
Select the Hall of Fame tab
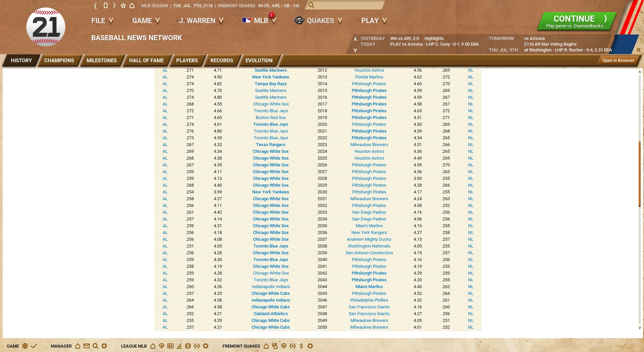[x=146, y=61]
